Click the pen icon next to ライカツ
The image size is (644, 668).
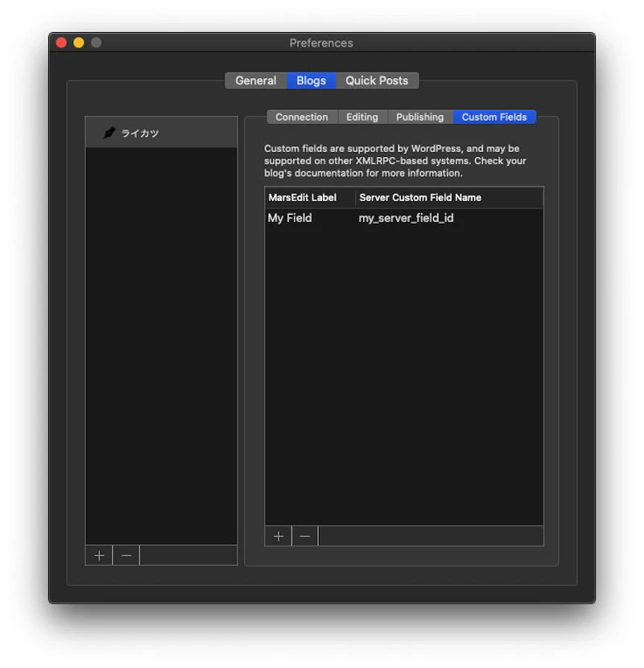pos(109,133)
